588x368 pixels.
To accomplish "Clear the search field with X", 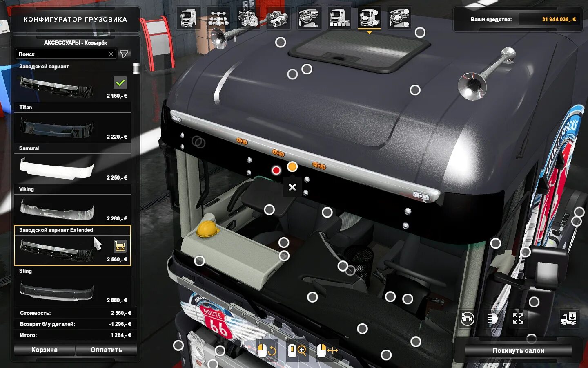I will coord(111,54).
